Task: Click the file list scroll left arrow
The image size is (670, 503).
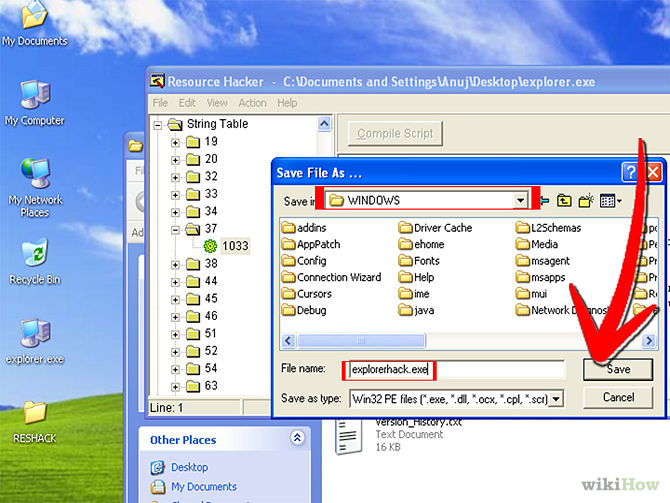Action: (x=288, y=341)
